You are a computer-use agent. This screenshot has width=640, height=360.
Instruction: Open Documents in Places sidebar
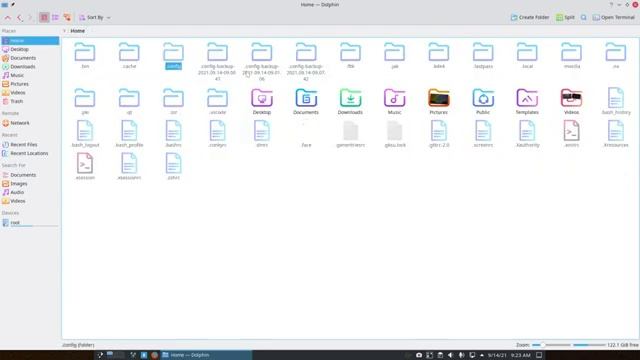coord(30,58)
